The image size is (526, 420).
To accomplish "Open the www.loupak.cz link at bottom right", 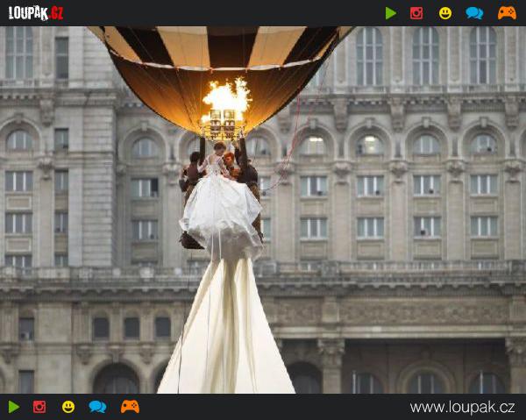I will point(462,408).
